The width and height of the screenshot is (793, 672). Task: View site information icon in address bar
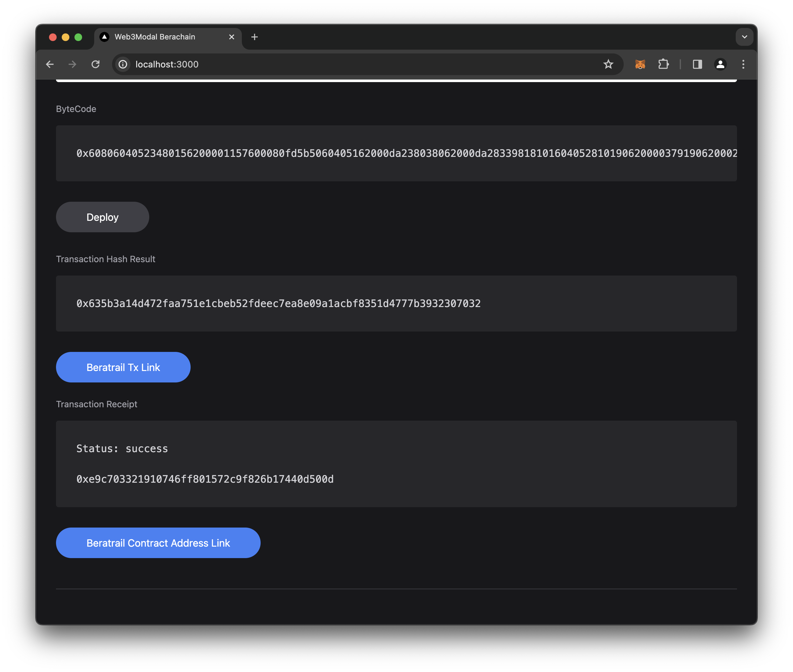(123, 64)
